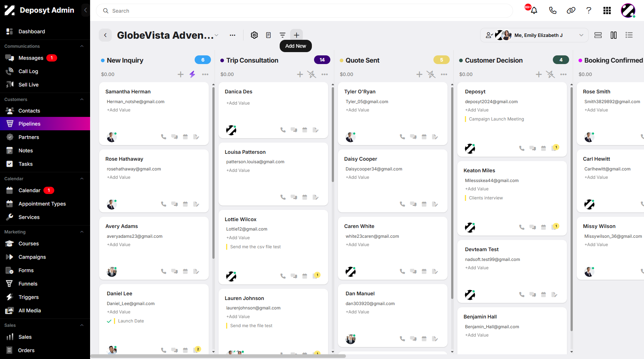Go back with the arrow beside GlobeVista

tap(105, 35)
